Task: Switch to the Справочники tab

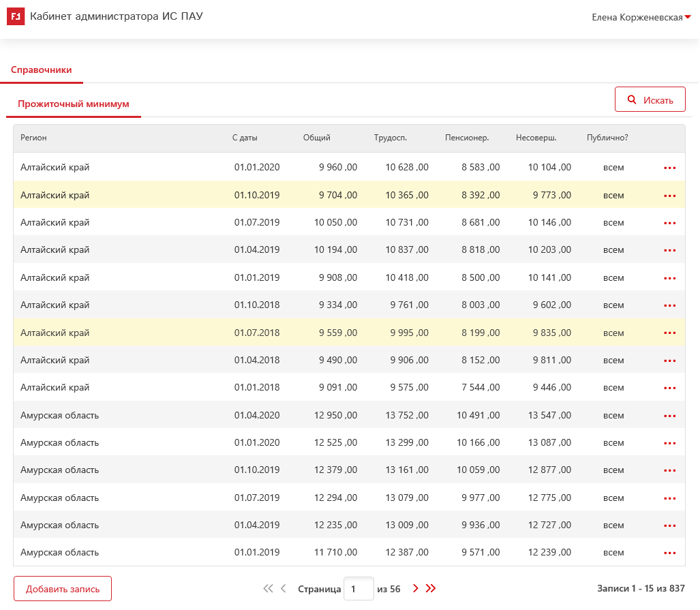Action: [42, 70]
